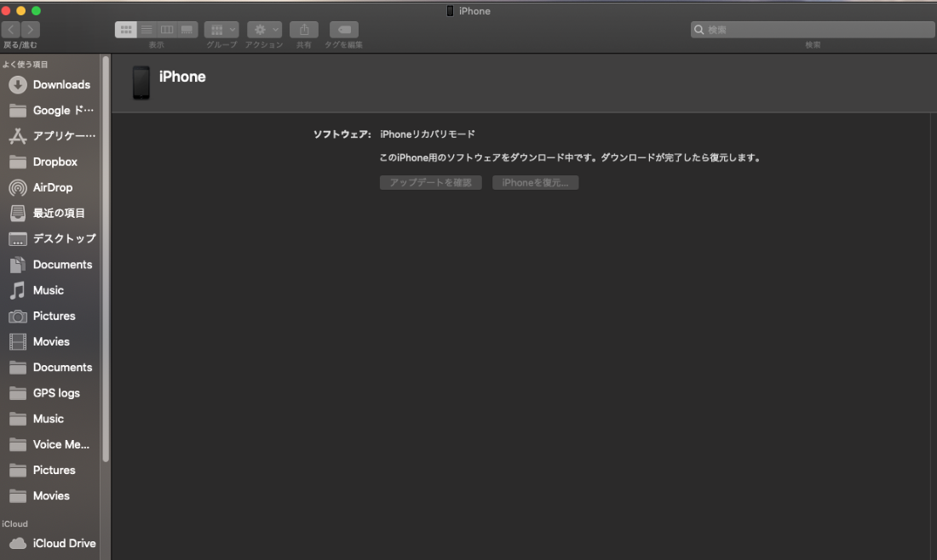Open iCloud Drive in the sidebar

(x=50, y=543)
